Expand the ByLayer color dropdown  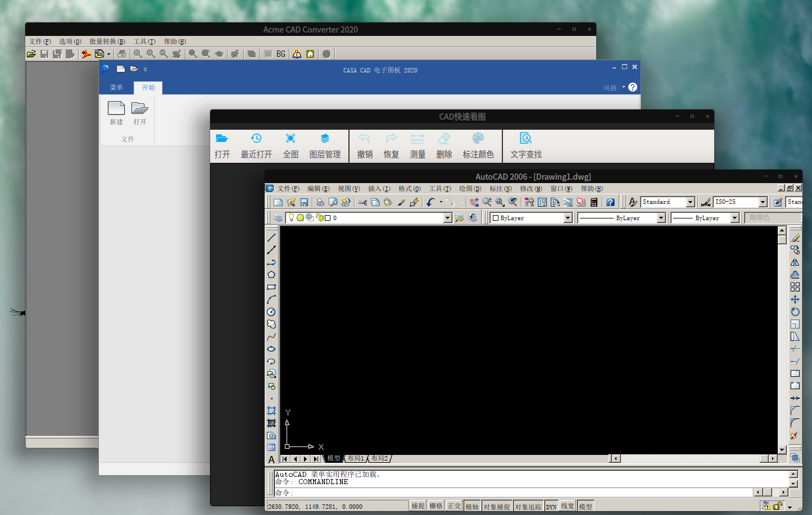click(x=568, y=218)
